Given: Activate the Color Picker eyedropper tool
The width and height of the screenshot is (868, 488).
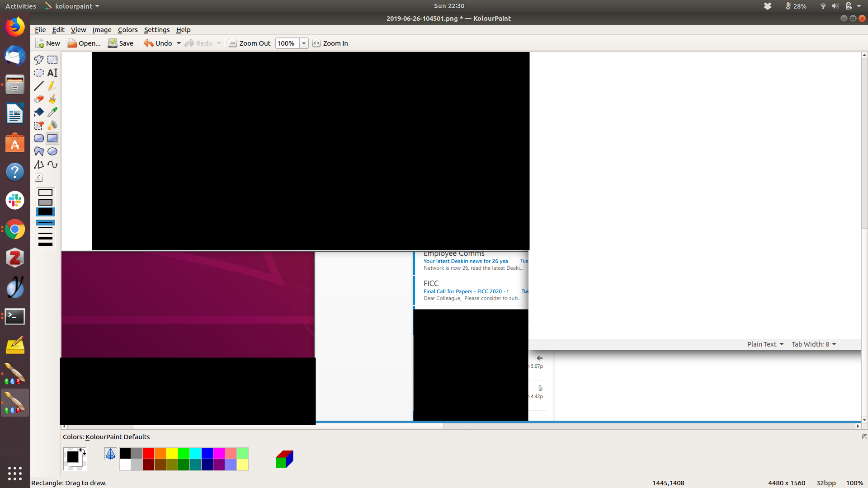Looking at the screenshot, I should (x=52, y=112).
